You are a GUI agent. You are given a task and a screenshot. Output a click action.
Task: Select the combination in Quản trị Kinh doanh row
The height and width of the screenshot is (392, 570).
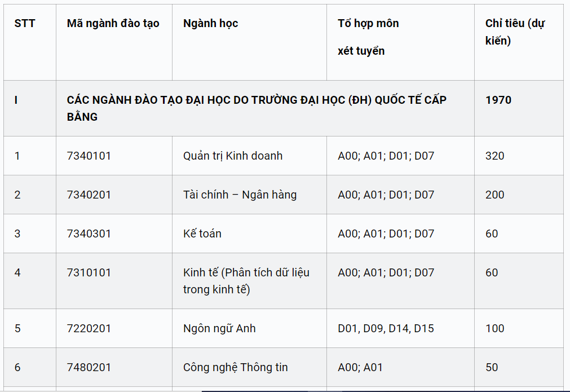point(386,156)
